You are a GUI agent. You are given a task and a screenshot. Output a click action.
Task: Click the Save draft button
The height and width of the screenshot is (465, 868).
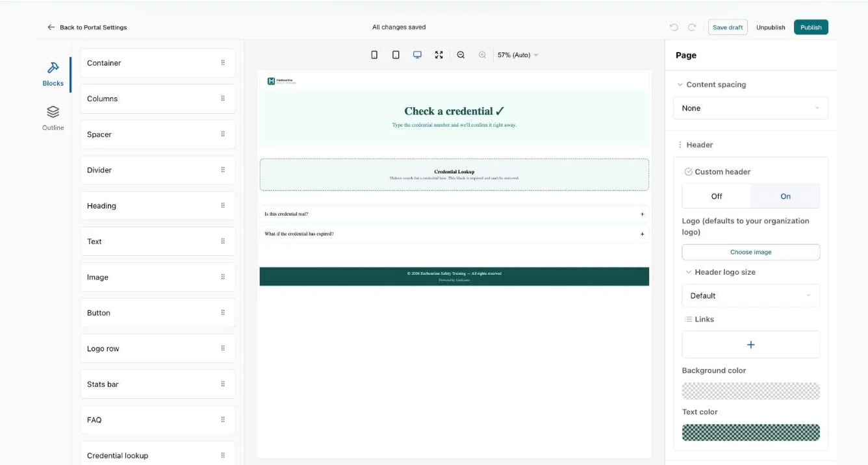[x=728, y=27]
